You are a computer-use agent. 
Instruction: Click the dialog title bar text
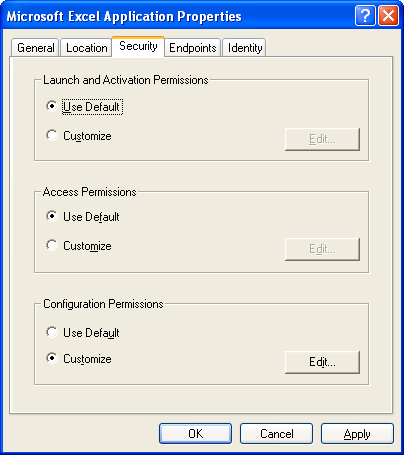click(x=124, y=16)
